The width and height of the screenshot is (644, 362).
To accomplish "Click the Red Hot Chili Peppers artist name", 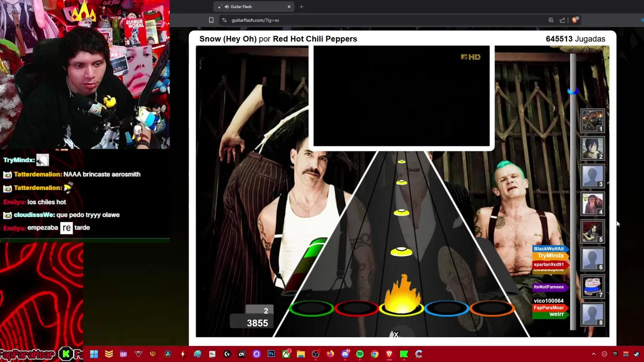I will click(315, 39).
